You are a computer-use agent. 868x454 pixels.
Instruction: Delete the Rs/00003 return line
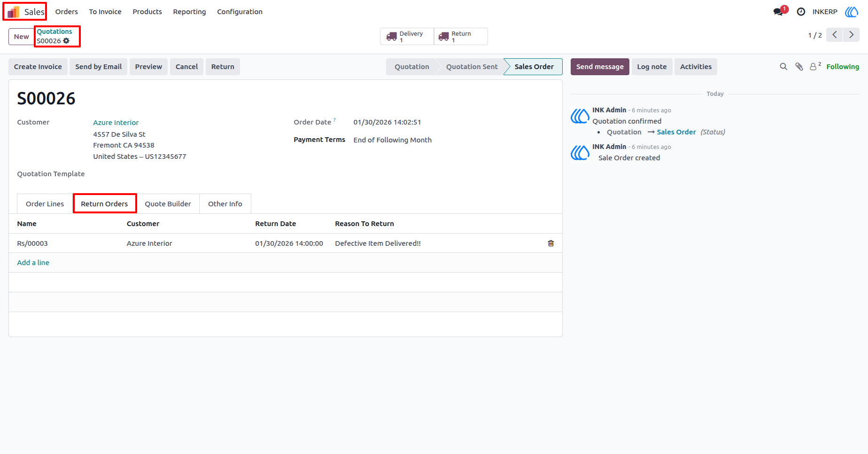pos(551,243)
